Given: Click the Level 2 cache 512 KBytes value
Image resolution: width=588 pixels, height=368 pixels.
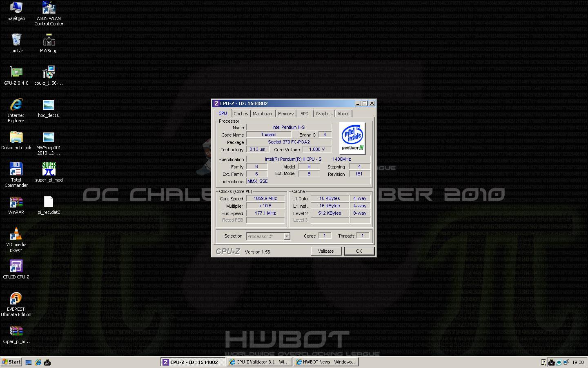Looking at the screenshot, I should [330, 213].
